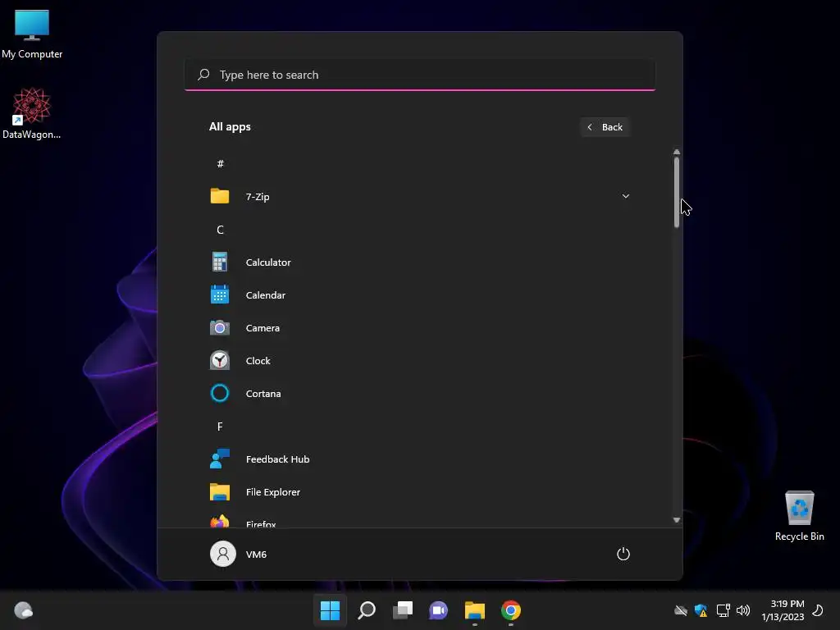Click the Camera text label
Image resolution: width=840 pixels, height=630 pixels.
(x=262, y=328)
